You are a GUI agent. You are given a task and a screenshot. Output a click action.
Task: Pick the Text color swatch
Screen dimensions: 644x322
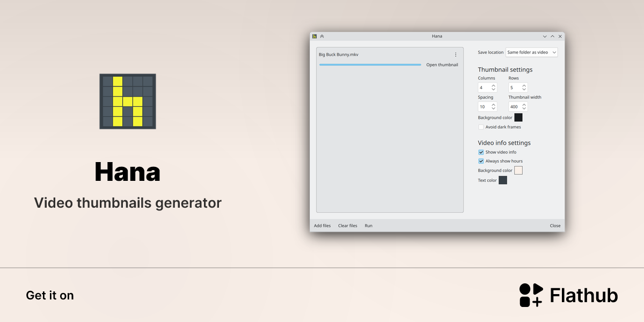[x=503, y=180]
